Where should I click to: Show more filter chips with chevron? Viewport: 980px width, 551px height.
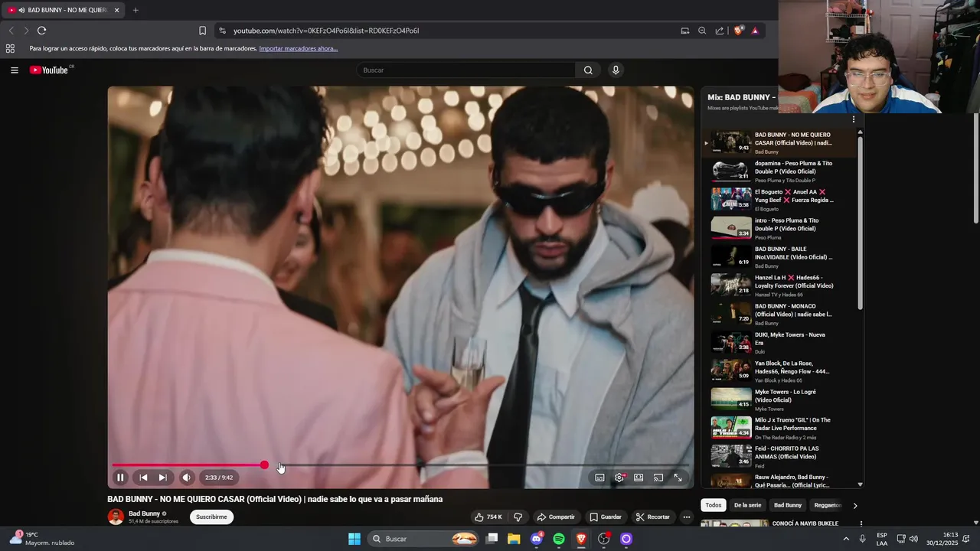click(855, 505)
